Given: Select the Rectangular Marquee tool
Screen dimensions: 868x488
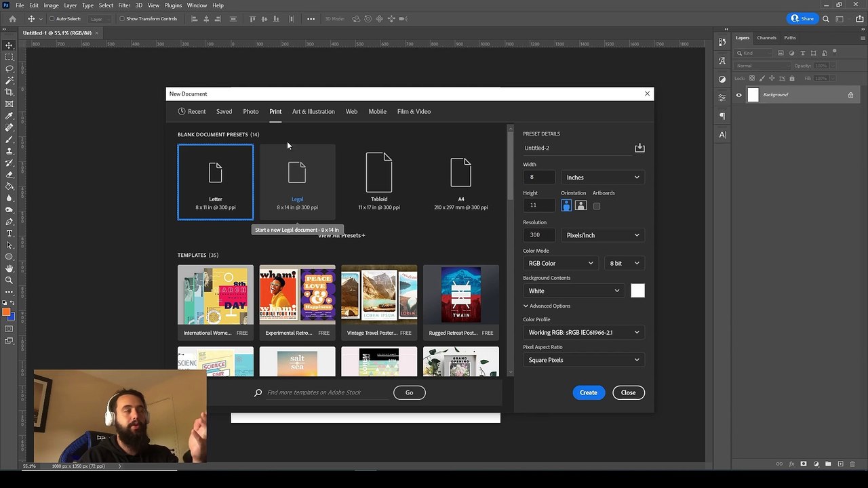Looking at the screenshot, I should [9, 57].
